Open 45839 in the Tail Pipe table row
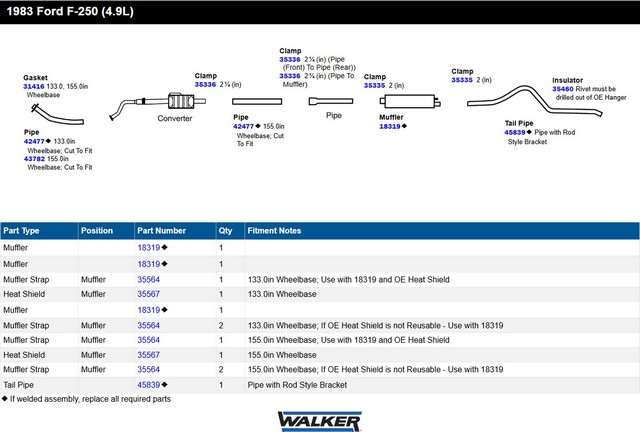Image resolution: width=640 pixels, height=432 pixels. point(149,385)
